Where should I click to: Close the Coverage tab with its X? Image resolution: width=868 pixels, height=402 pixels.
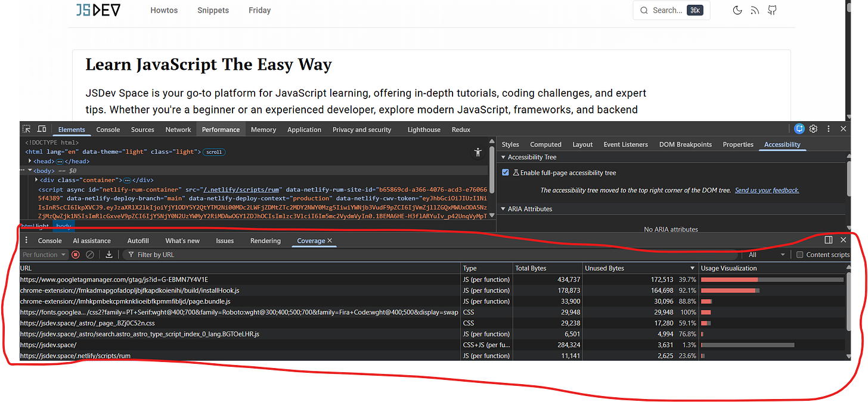click(330, 241)
